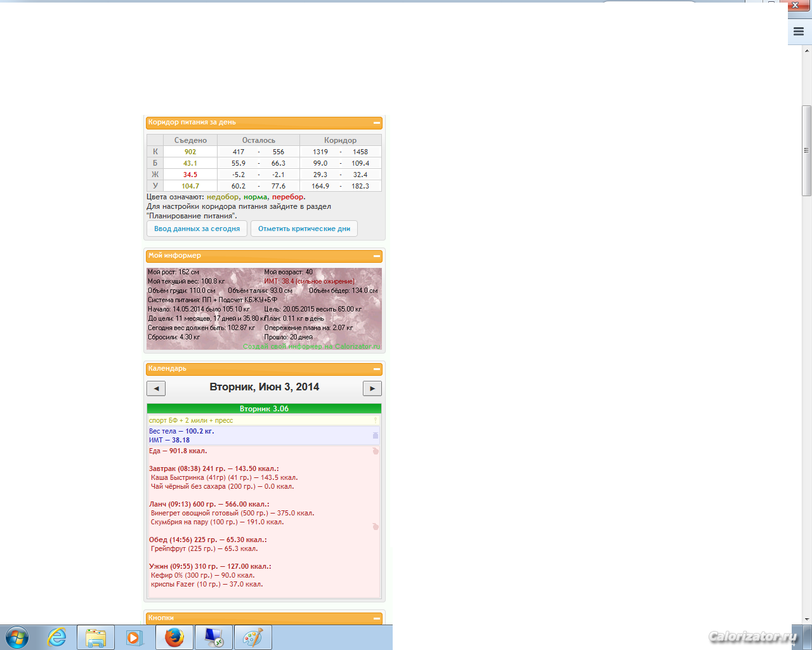The image size is (812, 650).
Task: Click the remaining carbs value 60.2
Action: tap(239, 186)
